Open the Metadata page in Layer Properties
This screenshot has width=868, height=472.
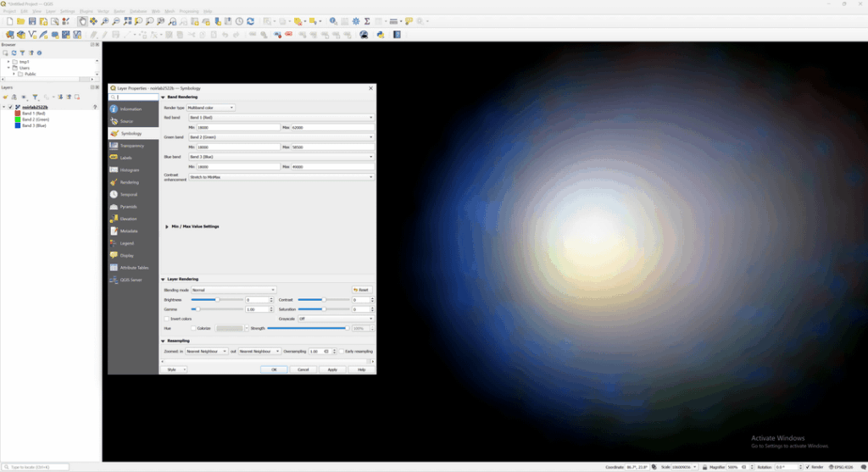click(x=133, y=230)
